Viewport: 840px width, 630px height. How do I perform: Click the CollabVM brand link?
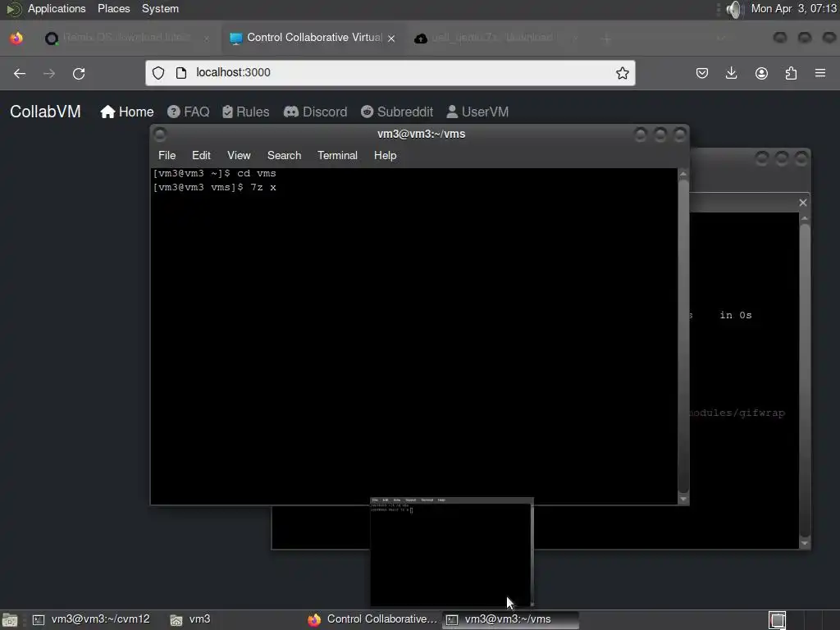pos(46,112)
